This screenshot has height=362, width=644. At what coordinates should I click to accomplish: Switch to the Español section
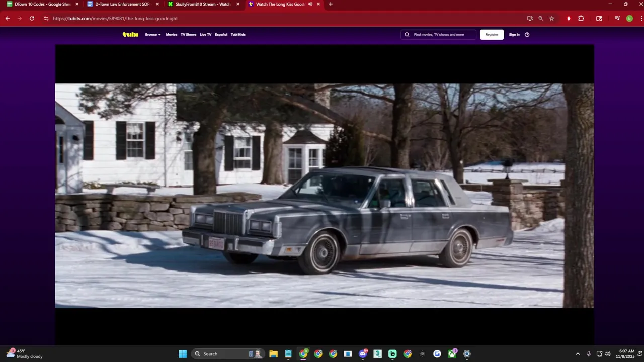[x=221, y=35]
